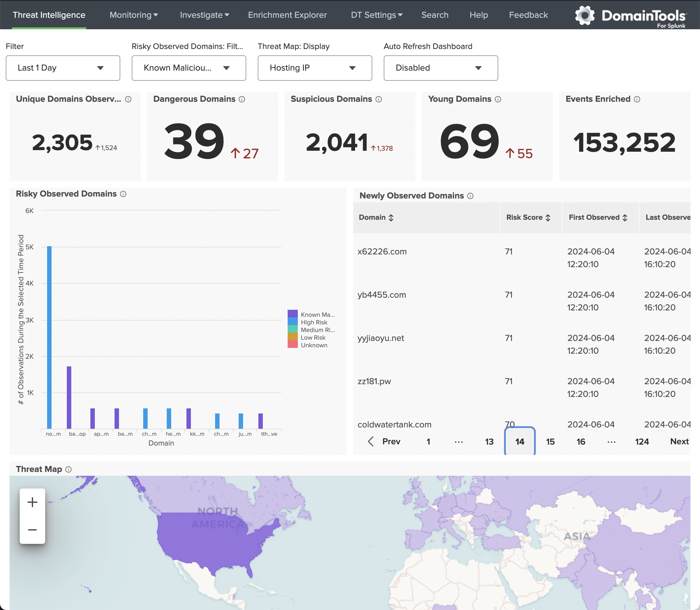Viewport: 700px width, 610px height.
Task: Click info icon beside Dangerous Domains
Action: tap(242, 99)
